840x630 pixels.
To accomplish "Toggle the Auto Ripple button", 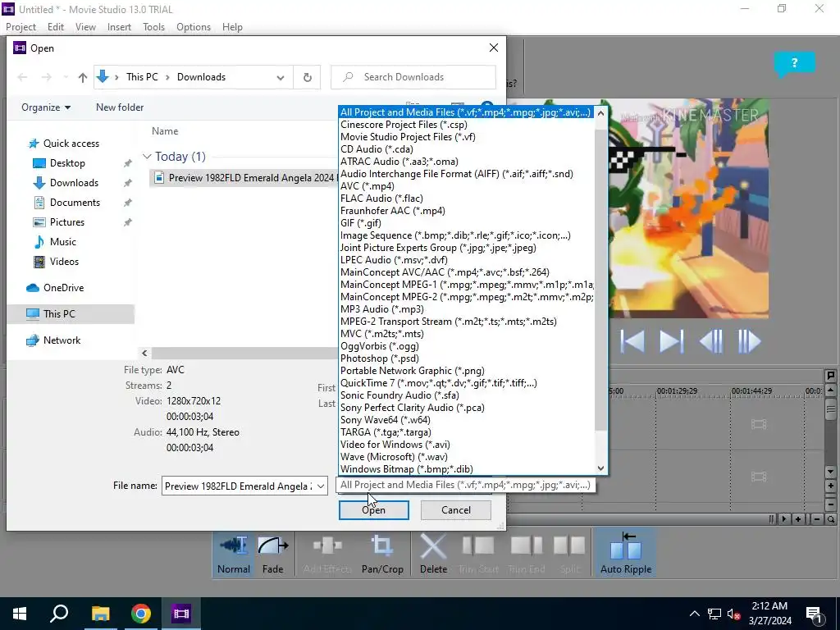I will 626,554.
